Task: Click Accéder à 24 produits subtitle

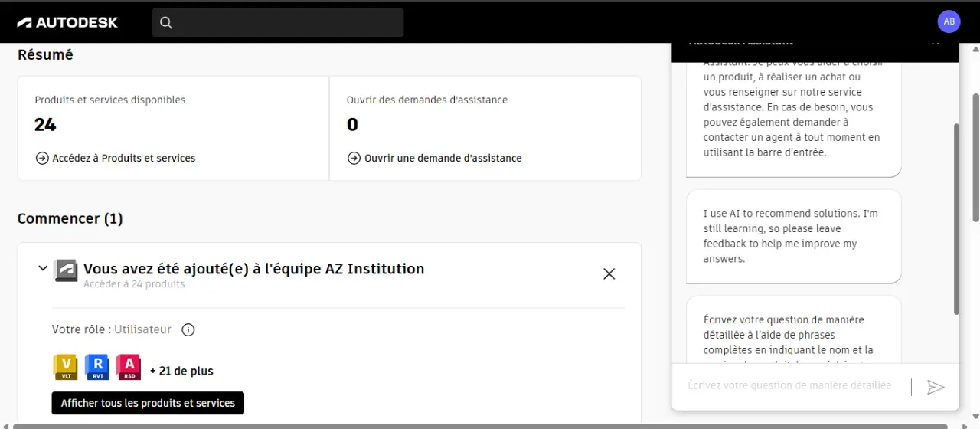Action: [134, 284]
